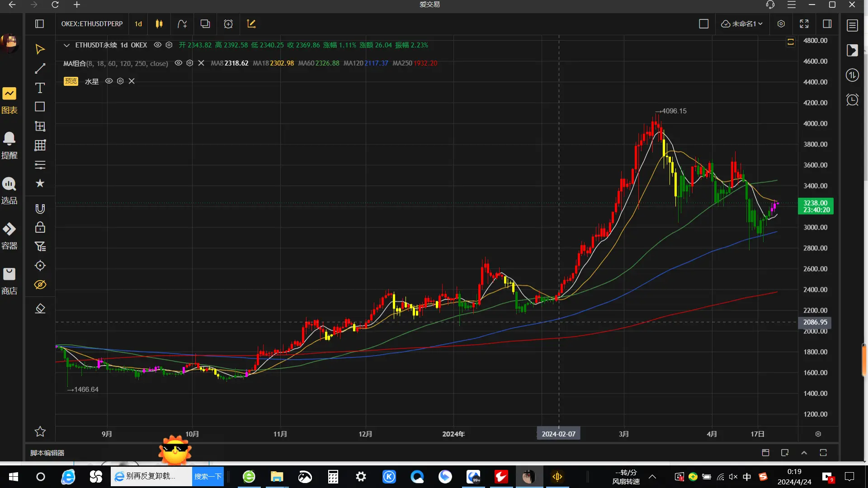Toggle visibility of 水星 indicator
The width and height of the screenshot is (868, 488).
[109, 81]
